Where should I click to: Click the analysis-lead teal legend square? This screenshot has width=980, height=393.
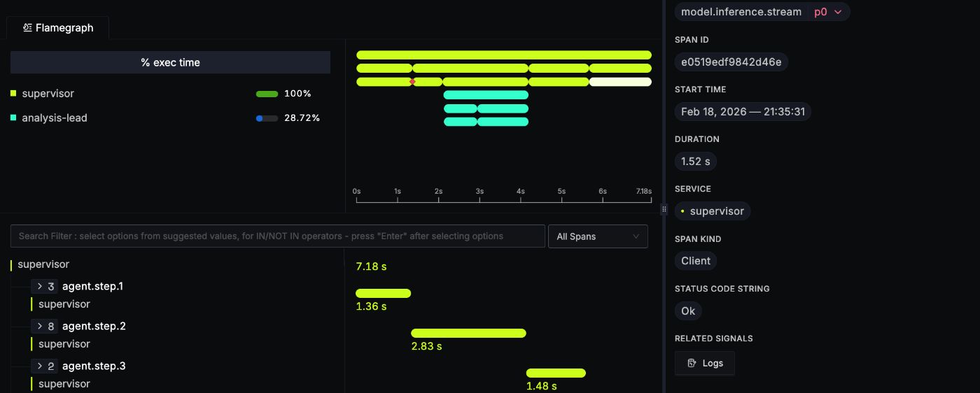13,118
